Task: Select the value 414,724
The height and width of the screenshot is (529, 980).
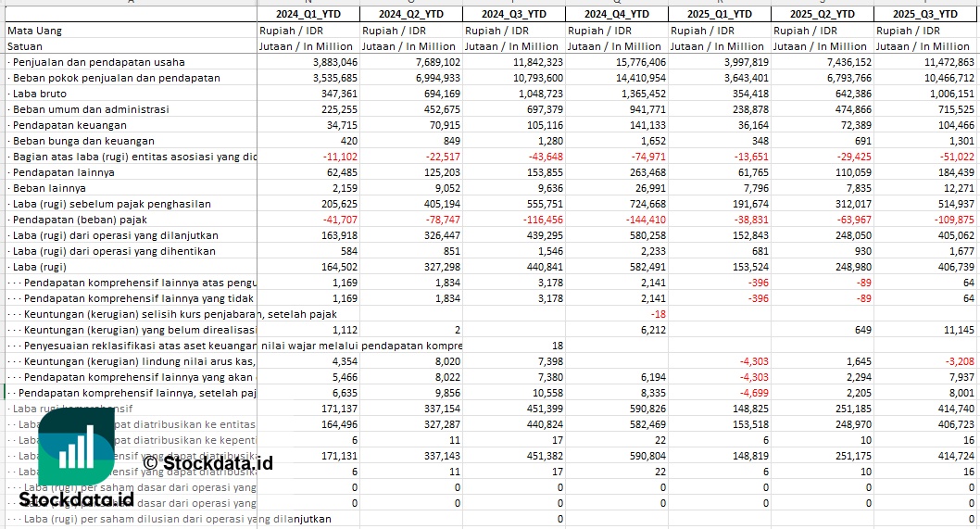Action: point(957,456)
